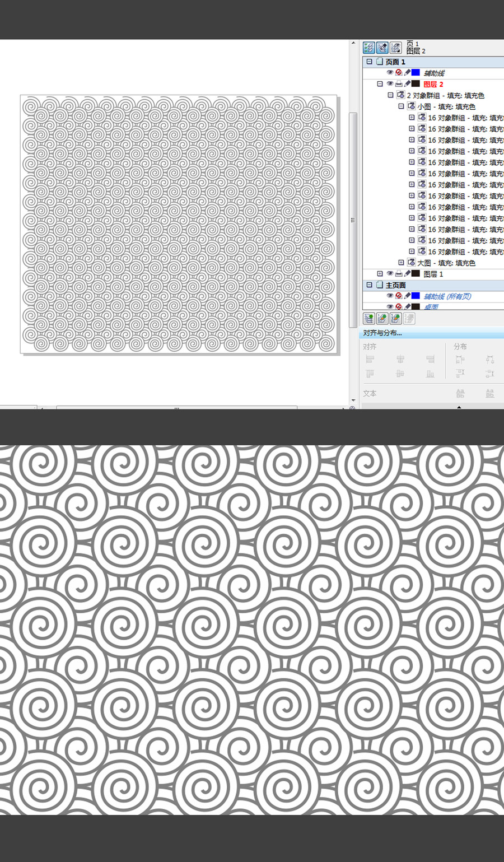504x862 pixels.
Task: Select the 图层 1 layer name
Action: 433,274
